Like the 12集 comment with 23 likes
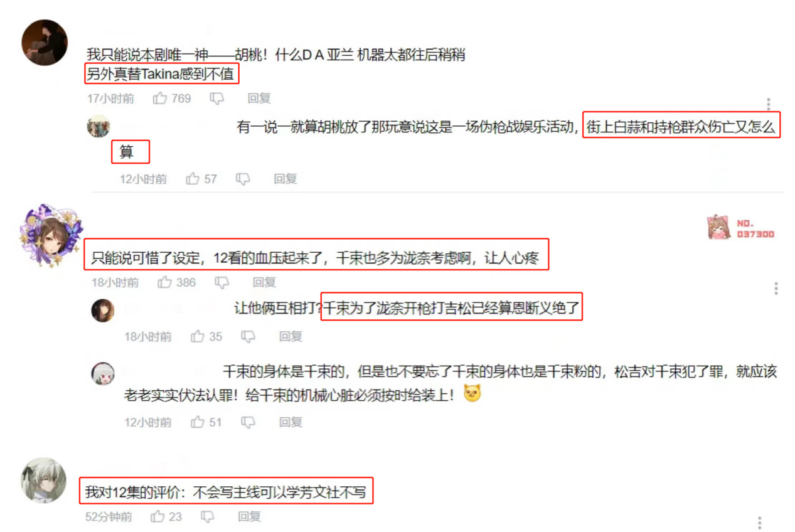795x532 pixels. point(157,516)
